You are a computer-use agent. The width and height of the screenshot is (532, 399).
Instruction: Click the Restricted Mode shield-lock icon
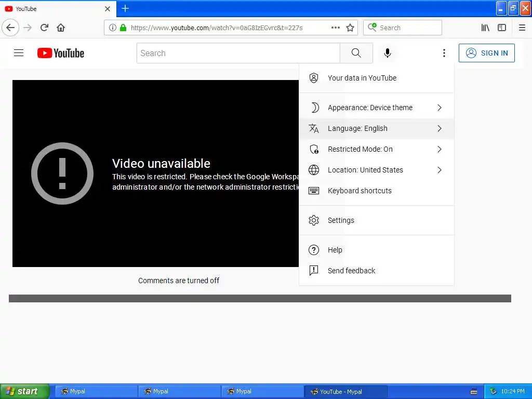tap(314, 149)
